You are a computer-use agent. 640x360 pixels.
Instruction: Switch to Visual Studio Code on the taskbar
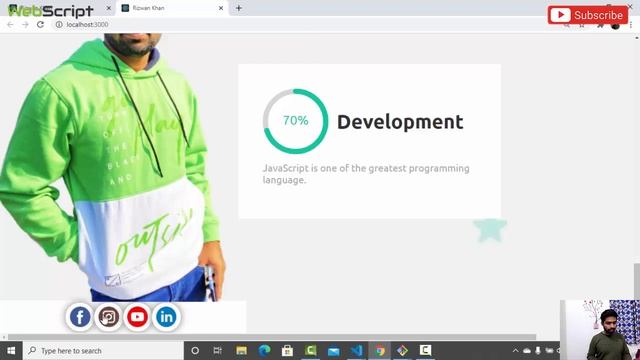click(x=356, y=351)
